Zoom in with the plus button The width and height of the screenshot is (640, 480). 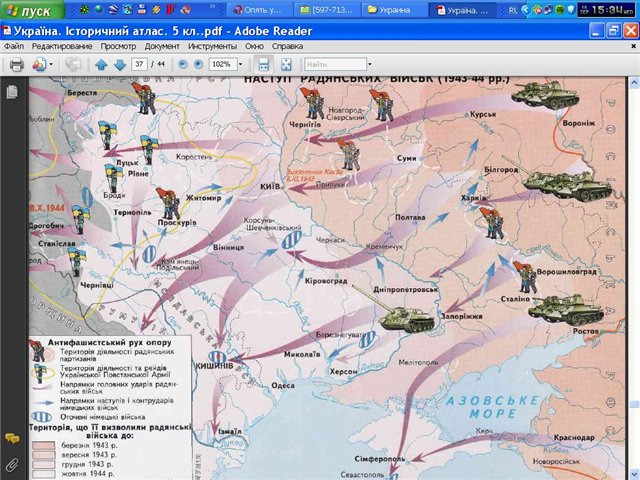[x=198, y=64]
